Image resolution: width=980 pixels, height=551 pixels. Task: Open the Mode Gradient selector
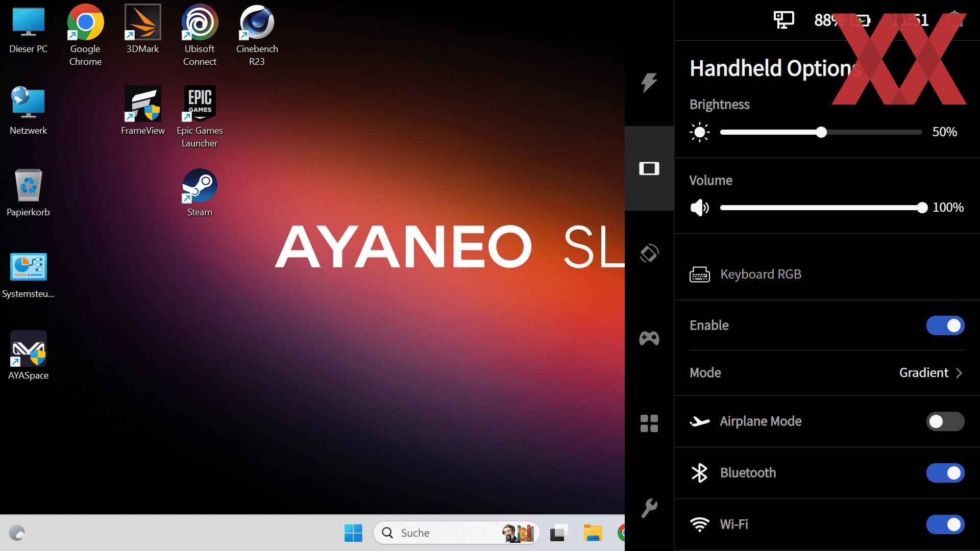[x=827, y=373]
